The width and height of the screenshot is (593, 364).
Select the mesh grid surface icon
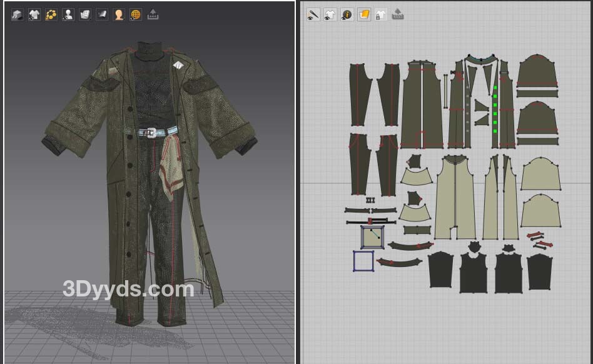tap(85, 14)
